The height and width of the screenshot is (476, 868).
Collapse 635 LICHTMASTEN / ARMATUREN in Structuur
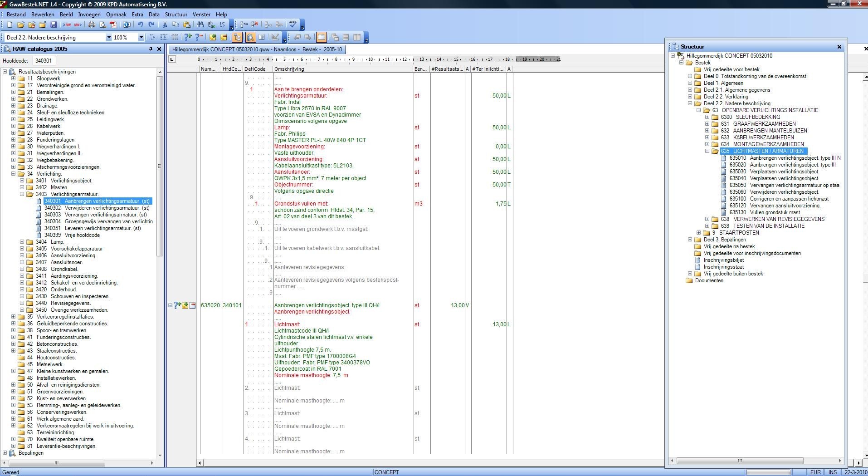707,151
